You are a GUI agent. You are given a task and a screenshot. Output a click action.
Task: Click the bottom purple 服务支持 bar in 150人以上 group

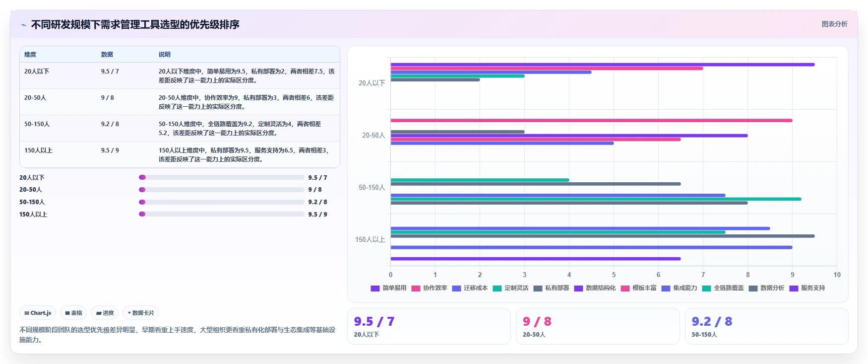point(535,259)
